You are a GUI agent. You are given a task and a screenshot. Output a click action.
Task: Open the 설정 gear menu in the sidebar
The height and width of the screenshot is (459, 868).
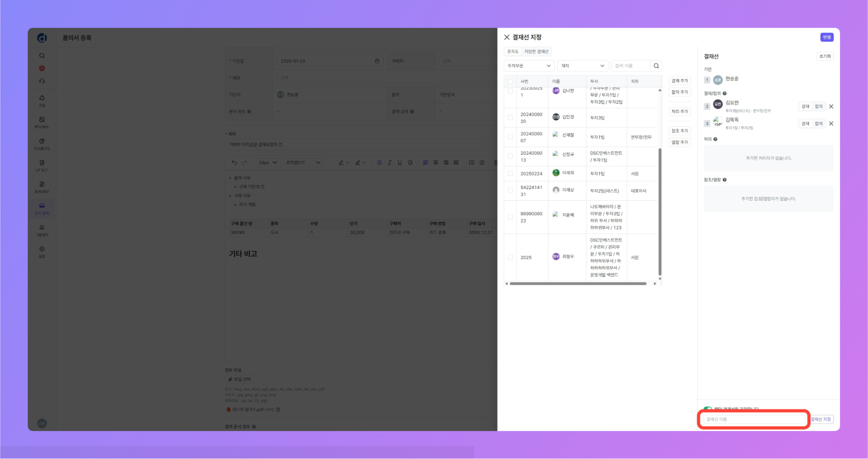(42, 252)
